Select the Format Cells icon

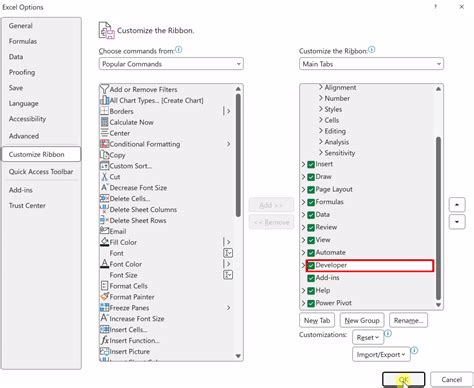[x=105, y=286]
